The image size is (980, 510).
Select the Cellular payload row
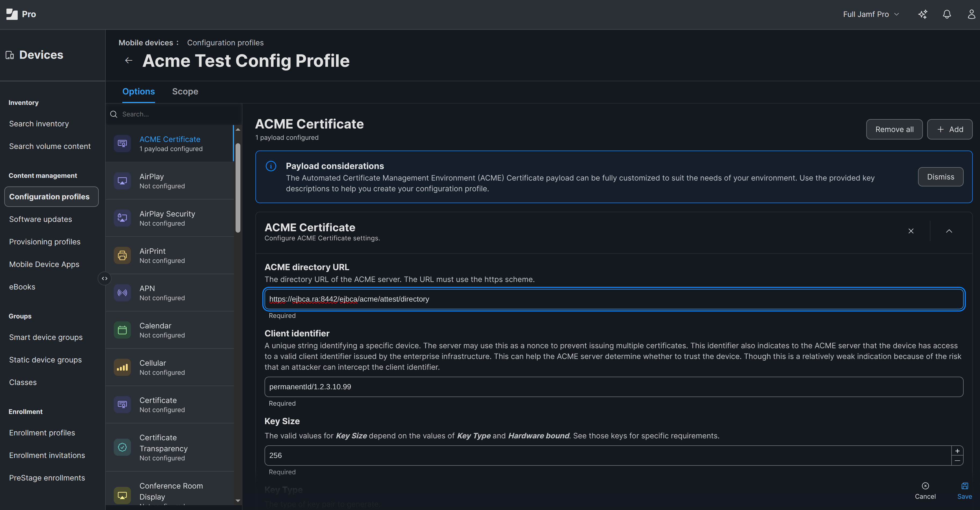coord(170,367)
